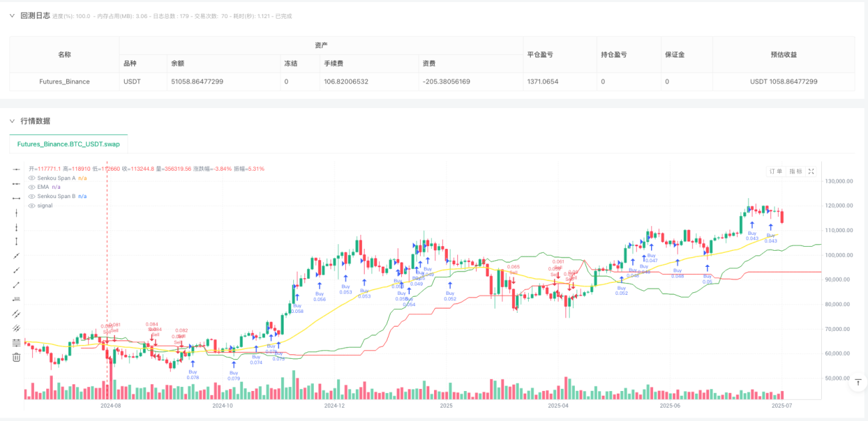Collapse the 回测日志 section
The width and height of the screenshot is (868, 421).
(12, 15)
